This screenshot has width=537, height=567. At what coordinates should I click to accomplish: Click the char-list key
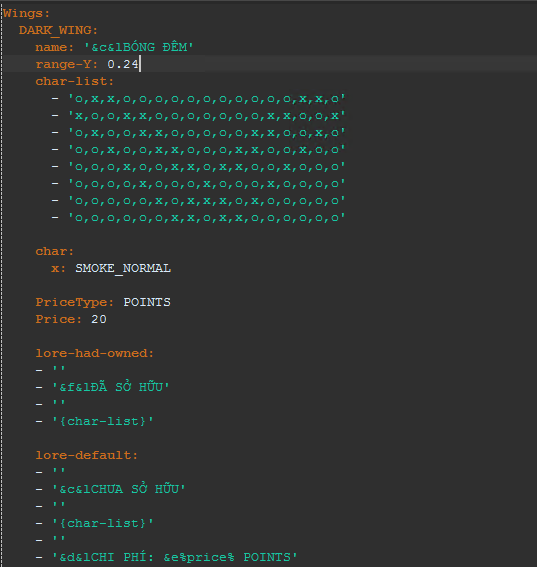74,81
